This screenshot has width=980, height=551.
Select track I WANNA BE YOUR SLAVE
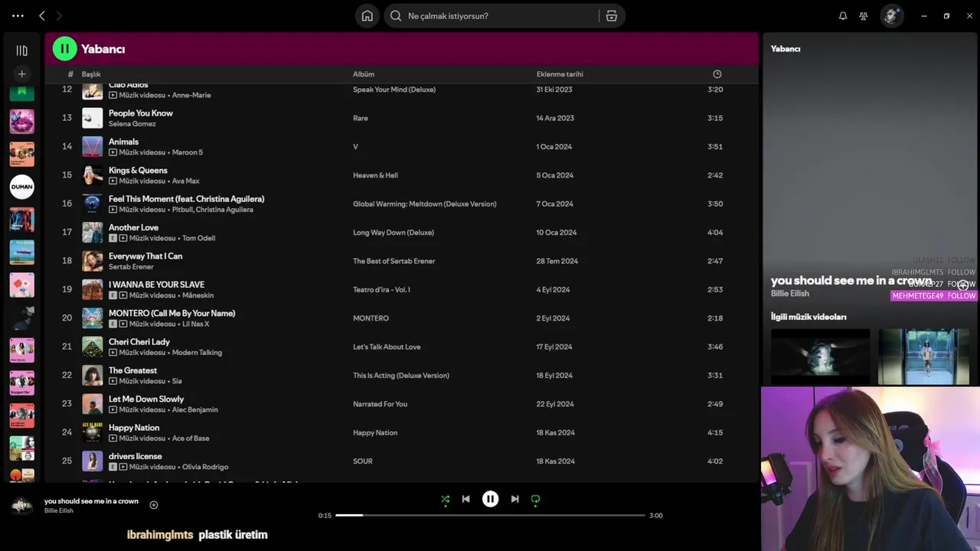(156, 285)
